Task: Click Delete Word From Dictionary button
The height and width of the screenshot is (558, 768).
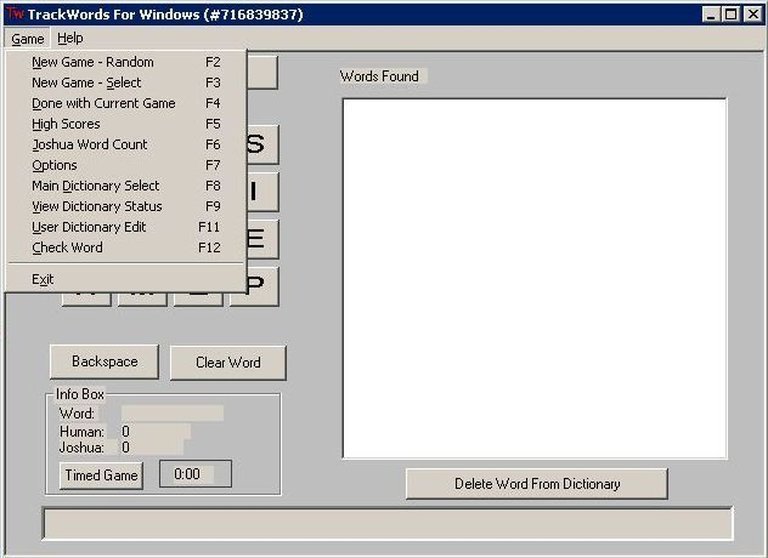Action: pyautogui.click(x=537, y=484)
